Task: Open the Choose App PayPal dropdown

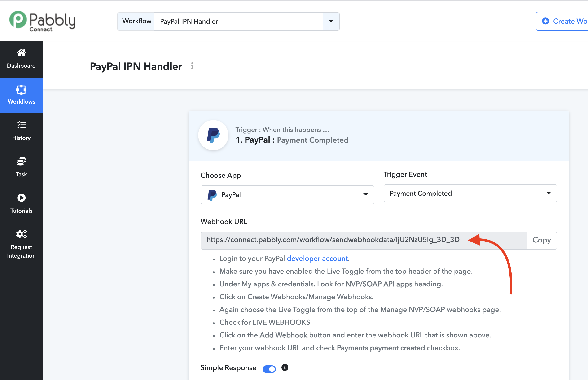Action: pos(287,195)
